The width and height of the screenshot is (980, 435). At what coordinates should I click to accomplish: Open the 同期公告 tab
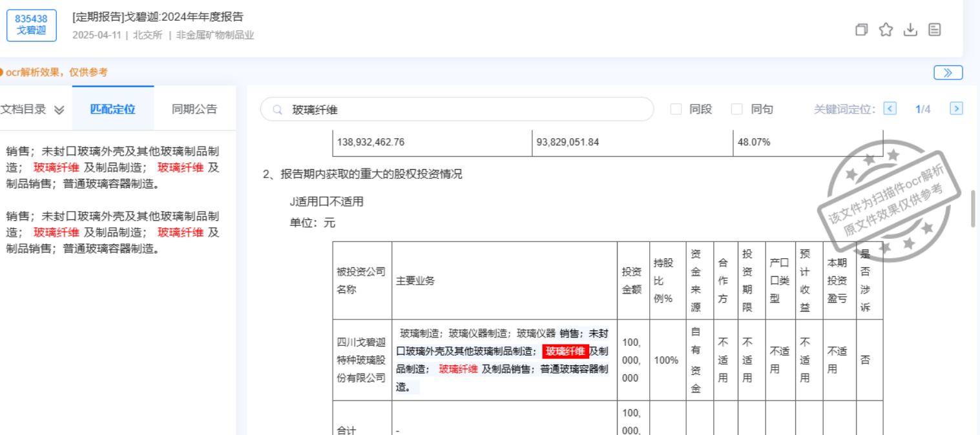(194, 109)
